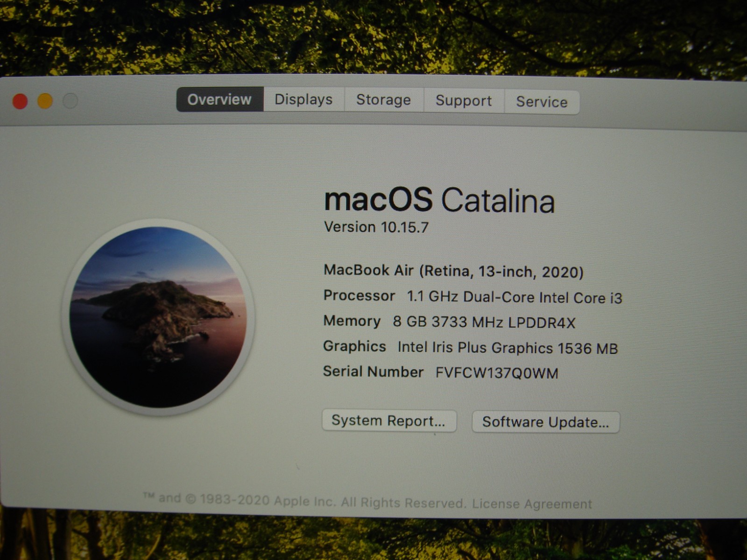
Task: Click MacBook Air (Retina, 13-inch, 2020) text
Action: [x=453, y=271]
